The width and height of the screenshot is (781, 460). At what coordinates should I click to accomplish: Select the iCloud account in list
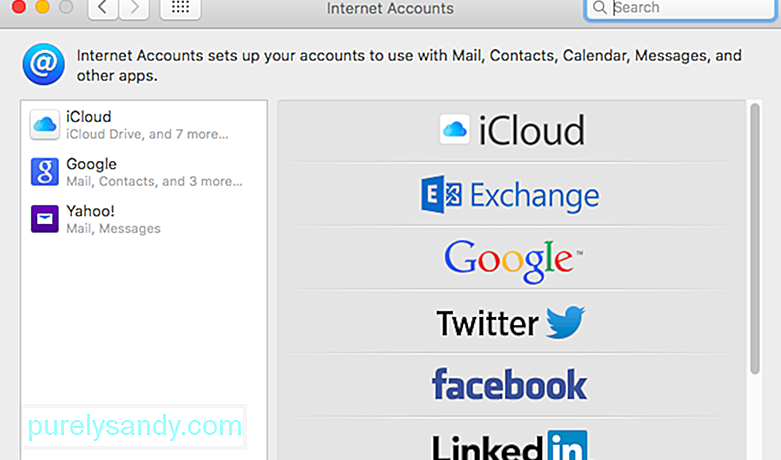144,124
